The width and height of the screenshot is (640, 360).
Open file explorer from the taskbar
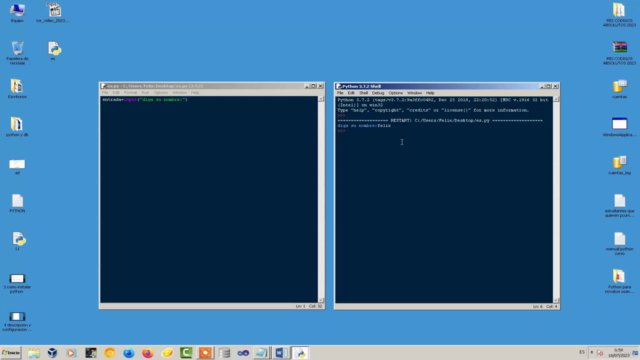coord(34,353)
